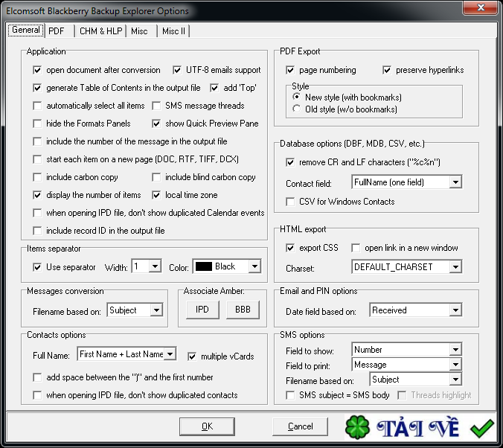Enable include carbon copy
This screenshot has height=448, width=503.
37,177
